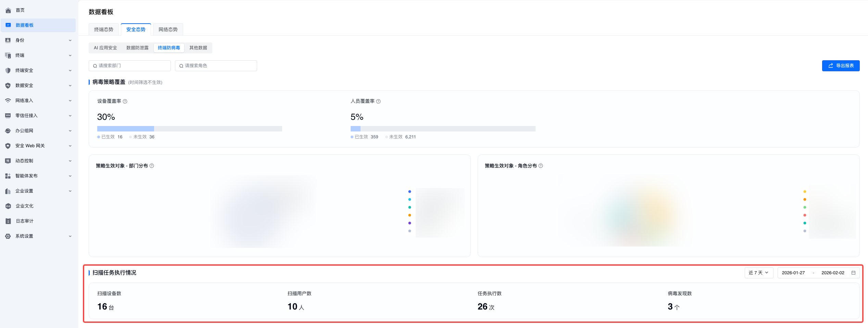
Task: Expand the 终端 menu chevron
Action: pos(70,55)
